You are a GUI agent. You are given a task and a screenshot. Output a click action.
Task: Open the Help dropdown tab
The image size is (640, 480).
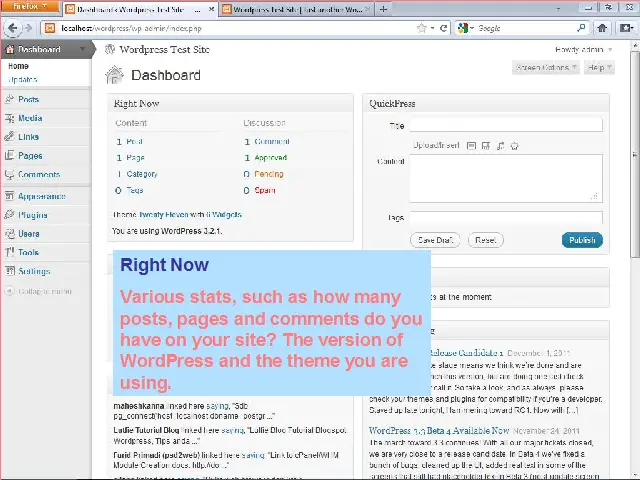click(599, 67)
